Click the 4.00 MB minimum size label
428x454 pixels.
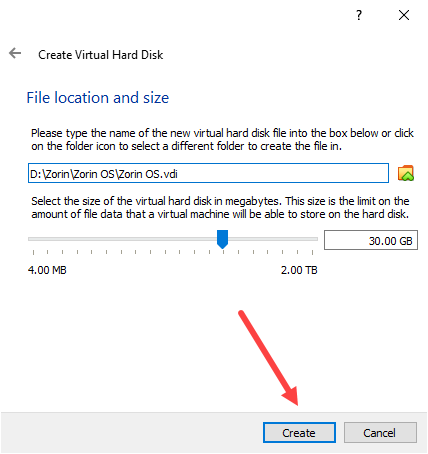(47, 270)
